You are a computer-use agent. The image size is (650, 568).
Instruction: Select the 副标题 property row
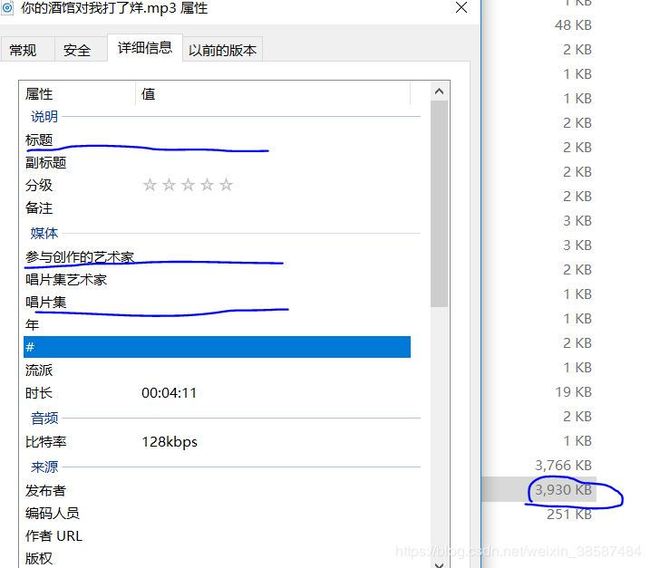coord(217,163)
